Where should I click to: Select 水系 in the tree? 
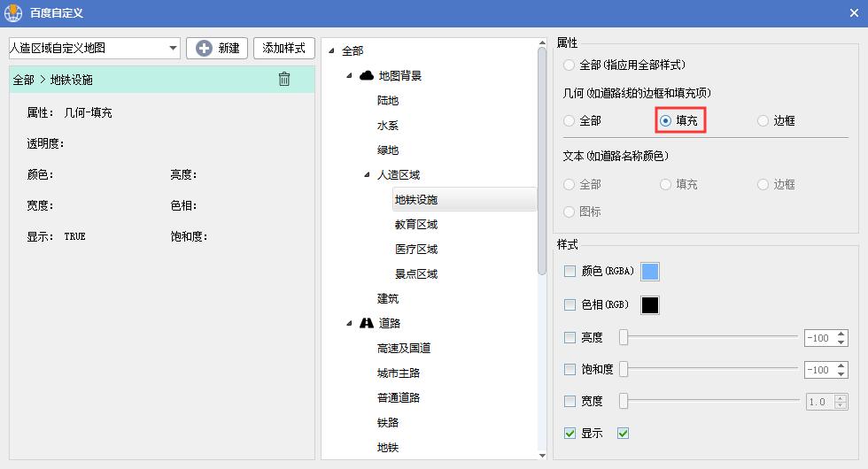(x=388, y=126)
